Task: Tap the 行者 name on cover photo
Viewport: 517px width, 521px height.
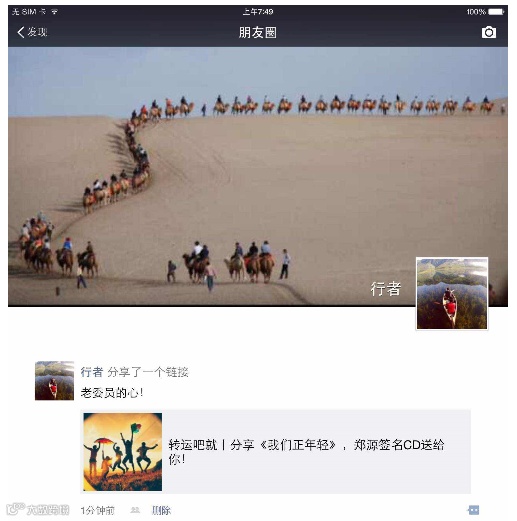Action: click(386, 289)
